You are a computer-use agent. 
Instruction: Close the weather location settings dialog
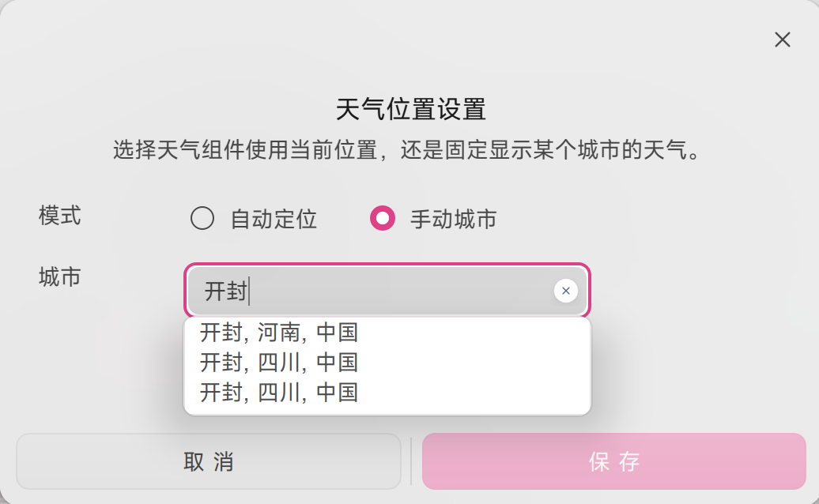(x=782, y=39)
